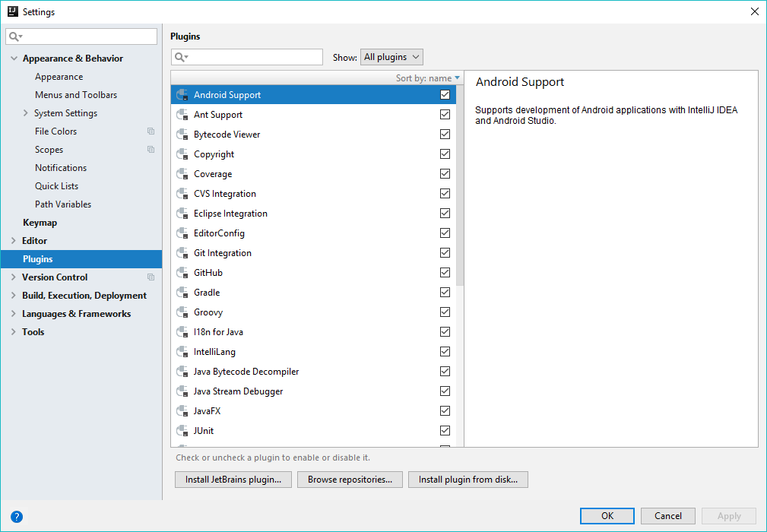Expand the Editor settings section
This screenshot has height=532, width=767.
click(x=14, y=241)
